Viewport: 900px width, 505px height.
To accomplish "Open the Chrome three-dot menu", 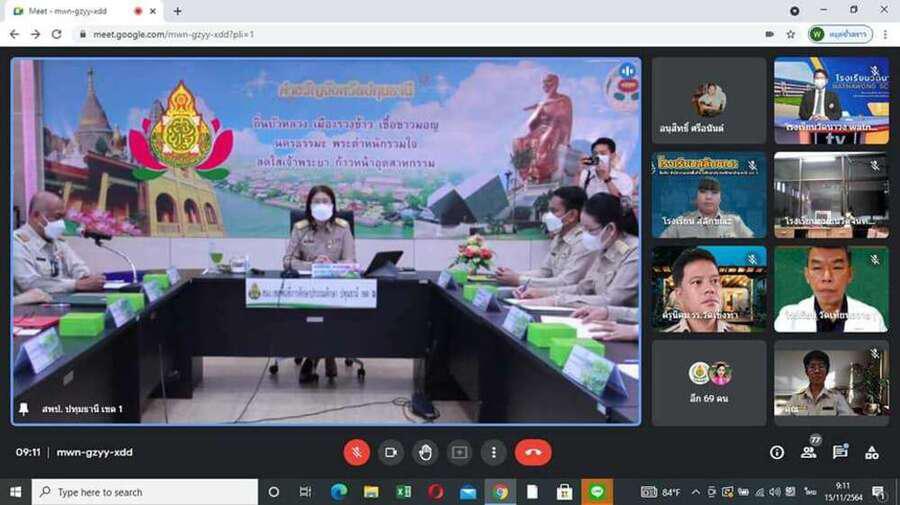I will tap(885, 34).
